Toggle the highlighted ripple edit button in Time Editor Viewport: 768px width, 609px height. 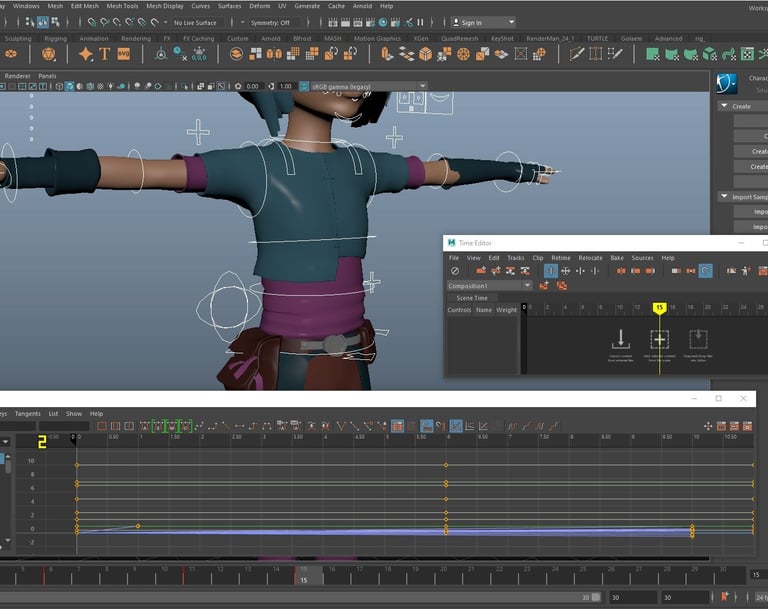(705, 271)
